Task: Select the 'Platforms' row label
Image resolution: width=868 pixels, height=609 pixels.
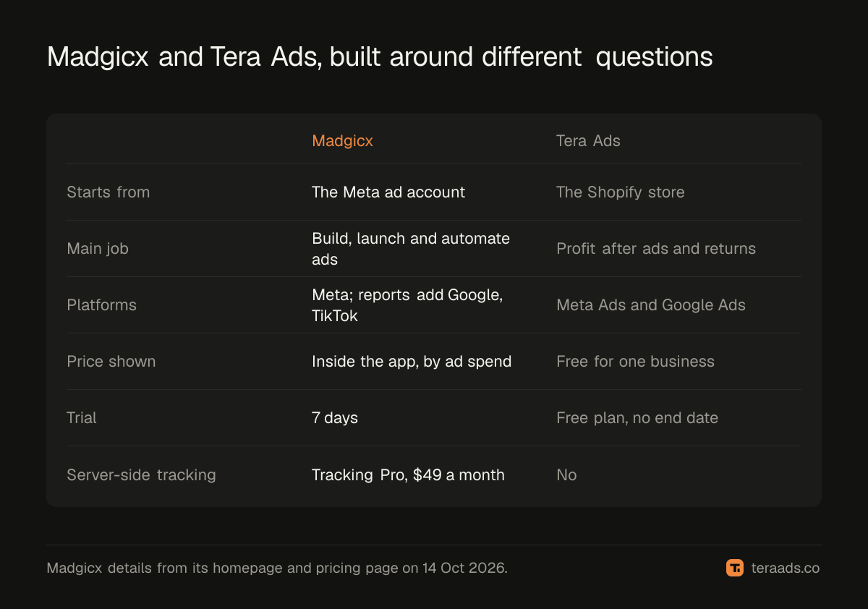Action: click(101, 304)
